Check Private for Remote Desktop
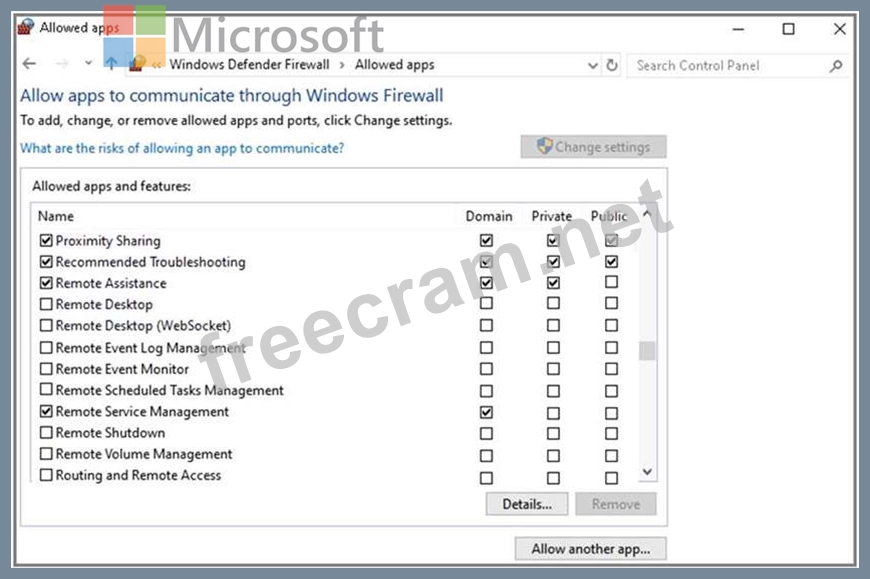The width and height of the screenshot is (870, 579). pyautogui.click(x=553, y=303)
